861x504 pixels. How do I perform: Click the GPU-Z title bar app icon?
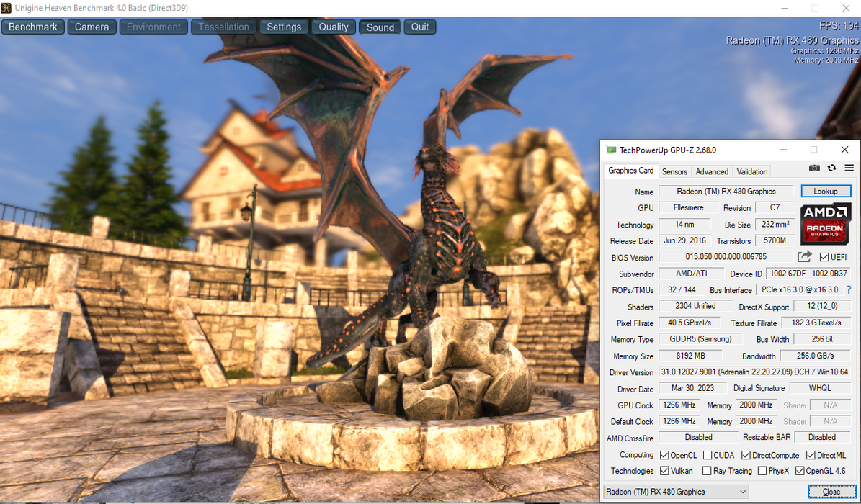point(611,150)
